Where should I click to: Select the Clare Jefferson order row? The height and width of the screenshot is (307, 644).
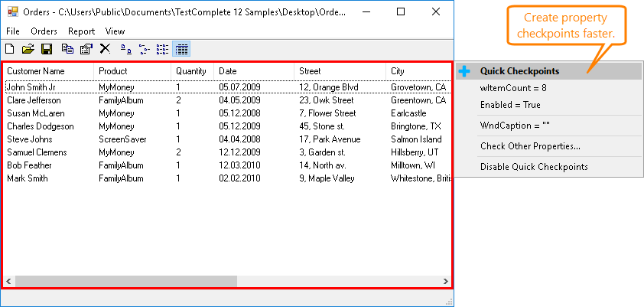(x=227, y=100)
